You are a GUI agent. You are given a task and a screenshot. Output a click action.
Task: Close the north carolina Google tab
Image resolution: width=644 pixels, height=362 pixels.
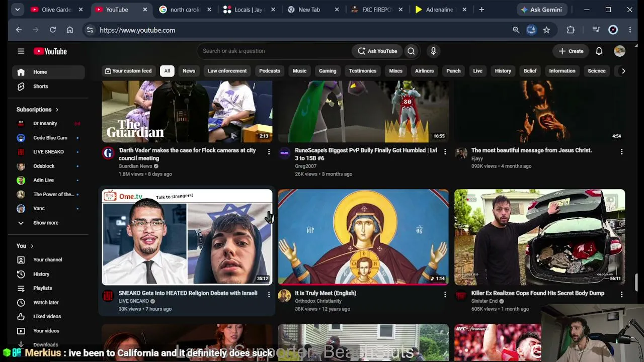tap(210, 10)
